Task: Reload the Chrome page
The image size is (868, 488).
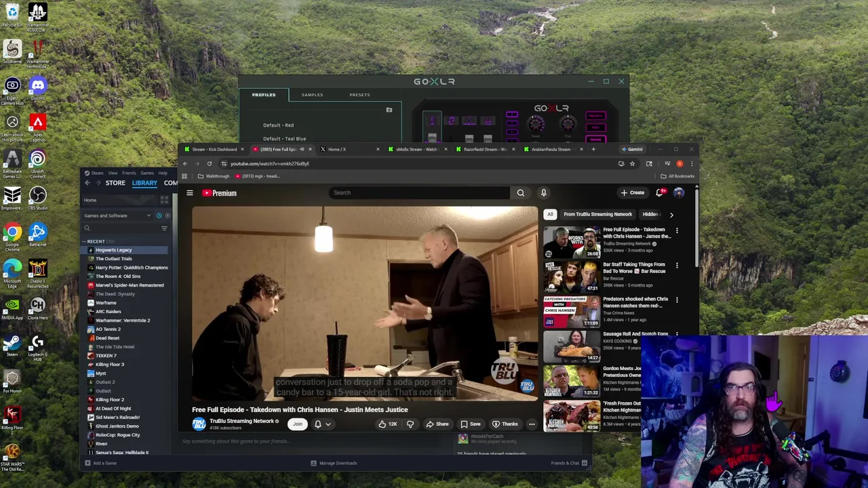Action: (x=210, y=163)
